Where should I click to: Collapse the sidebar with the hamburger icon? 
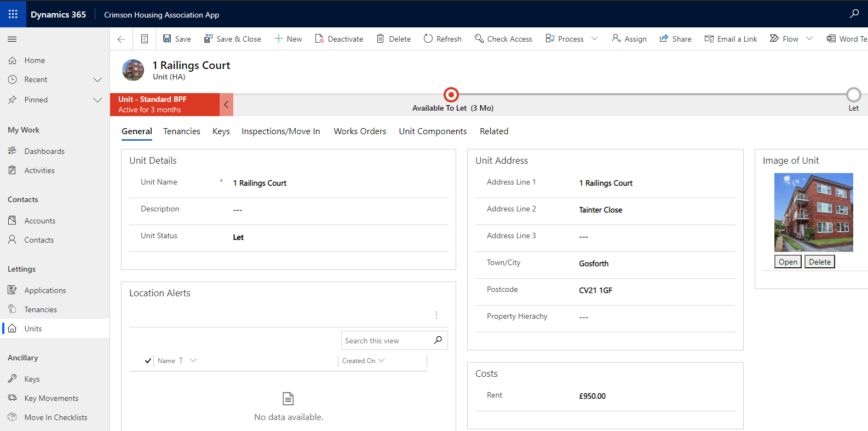point(12,39)
